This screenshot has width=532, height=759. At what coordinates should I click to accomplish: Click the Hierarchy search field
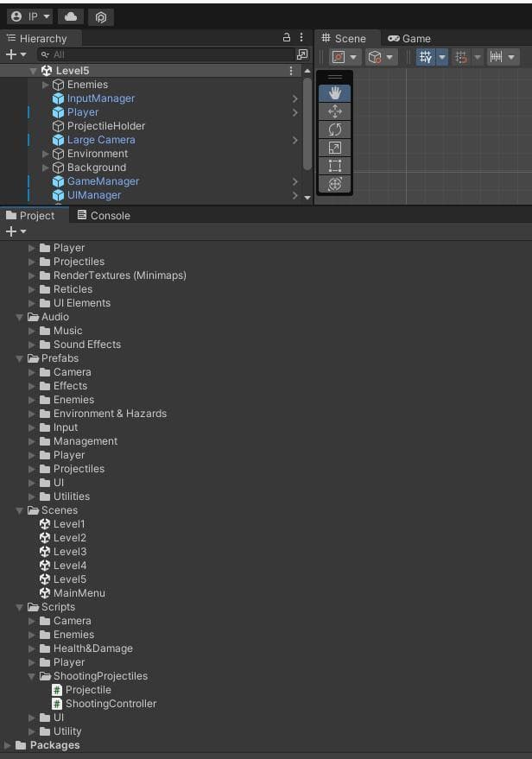[166, 54]
